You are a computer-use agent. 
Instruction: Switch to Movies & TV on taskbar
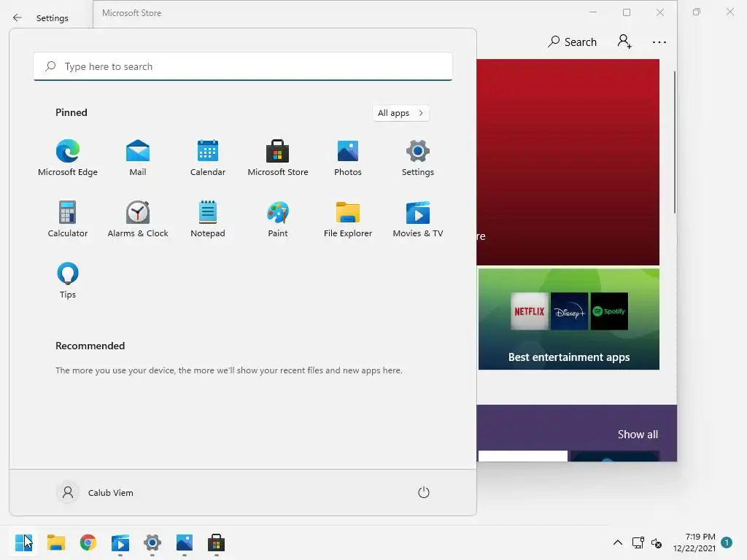click(120, 542)
